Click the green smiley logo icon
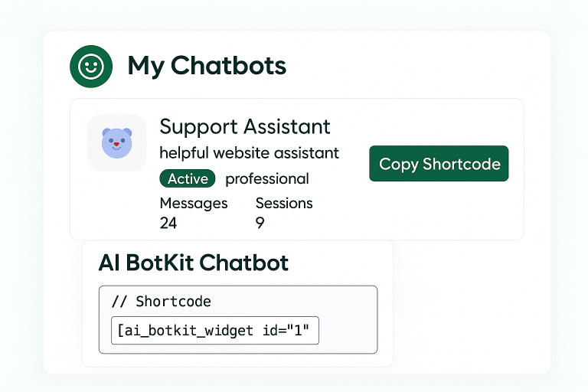The image size is (588, 392). pyautogui.click(x=90, y=67)
